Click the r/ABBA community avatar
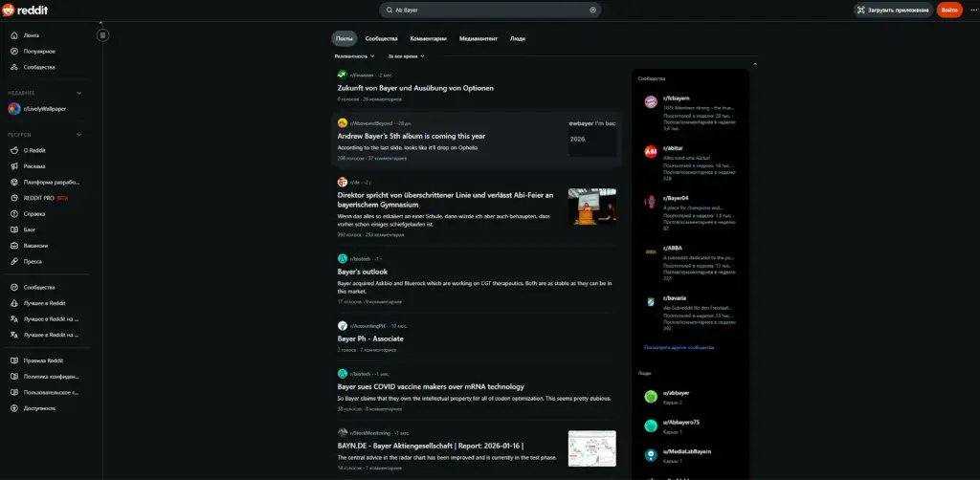 click(x=651, y=251)
